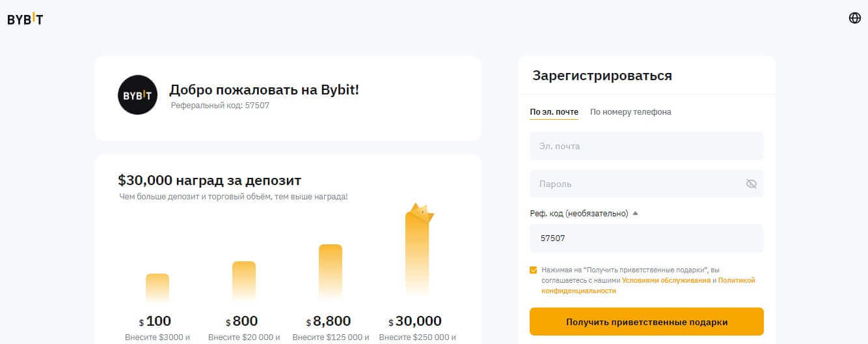Screen dimensions: 868x344
Task: Select the По эл. почте tab
Action: [554, 112]
